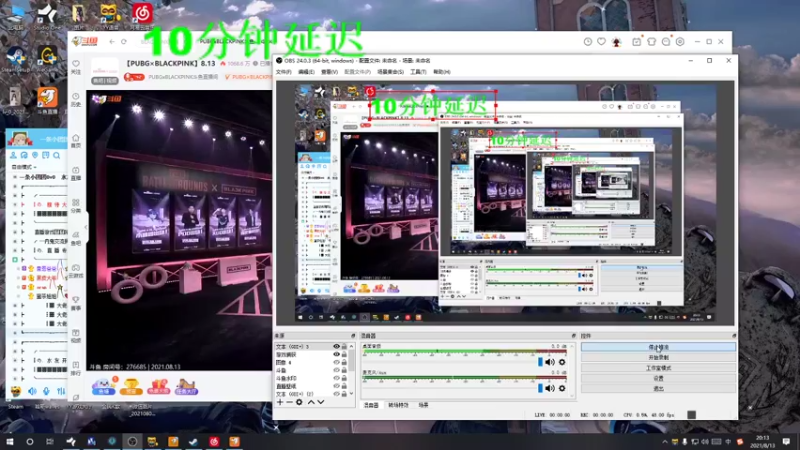This screenshot has height=450, width=800.
Task: Switch to the 场景 tab in OBS
Action: [423, 405]
